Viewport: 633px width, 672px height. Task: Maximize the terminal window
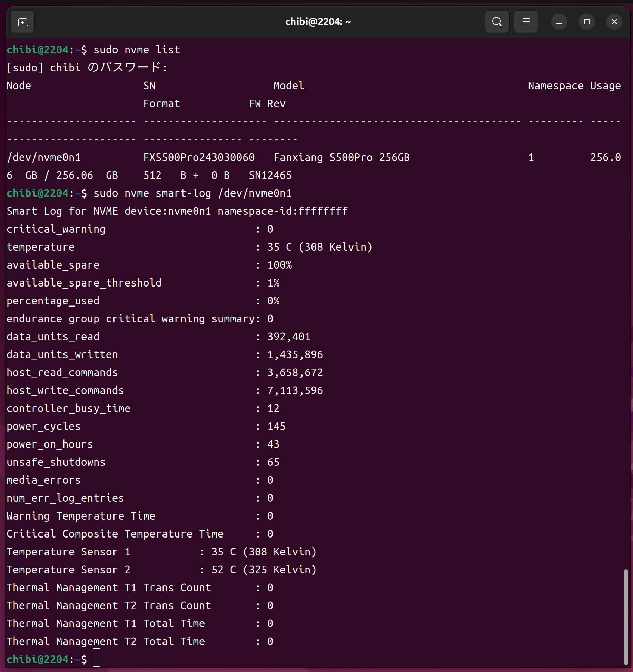586,22
